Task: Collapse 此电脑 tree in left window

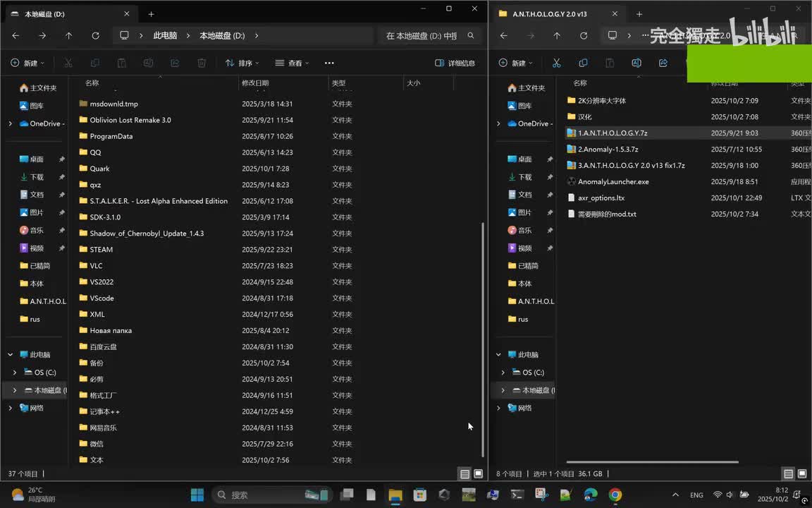Action: (x=10, y=355)
